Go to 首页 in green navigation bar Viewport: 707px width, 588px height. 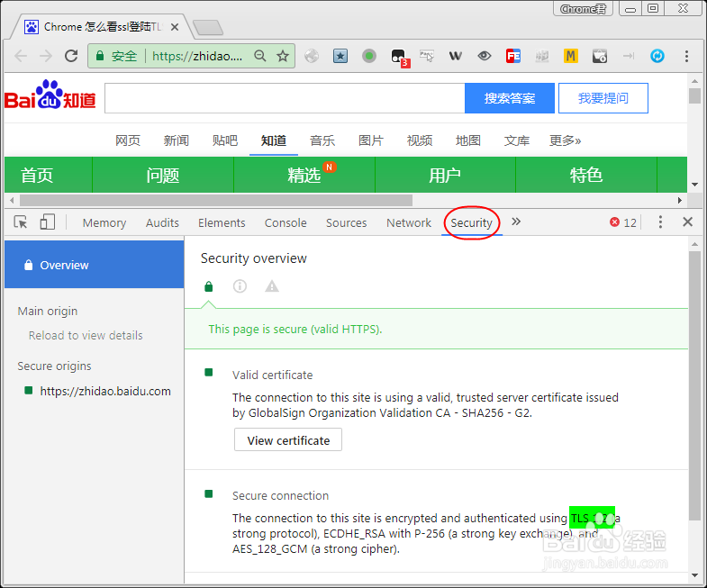(37, 175)
